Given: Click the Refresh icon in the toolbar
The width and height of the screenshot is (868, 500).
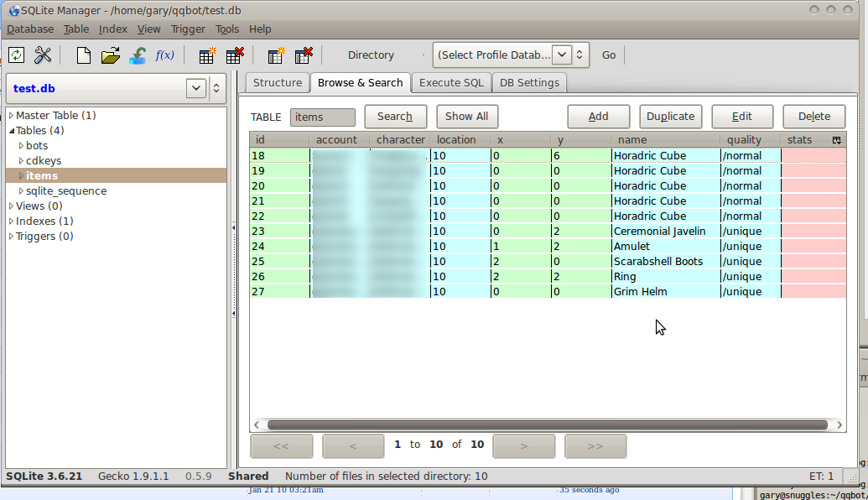Looking at the screenshot, I should (x=17, y=55).
